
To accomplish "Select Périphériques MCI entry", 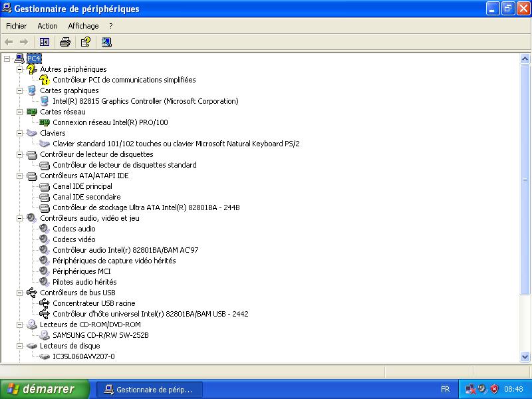I will (x=82, y=271).
